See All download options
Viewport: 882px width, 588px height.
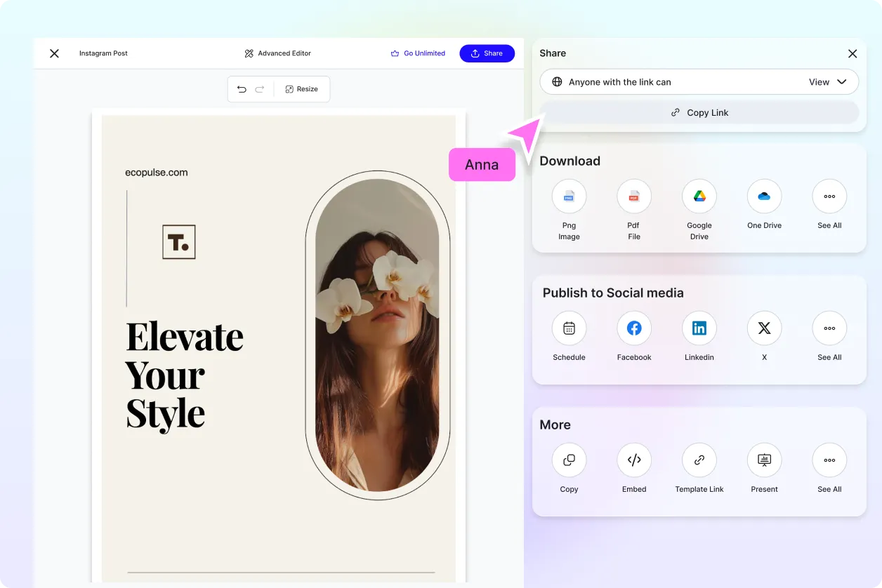click(x=829, y=196)
